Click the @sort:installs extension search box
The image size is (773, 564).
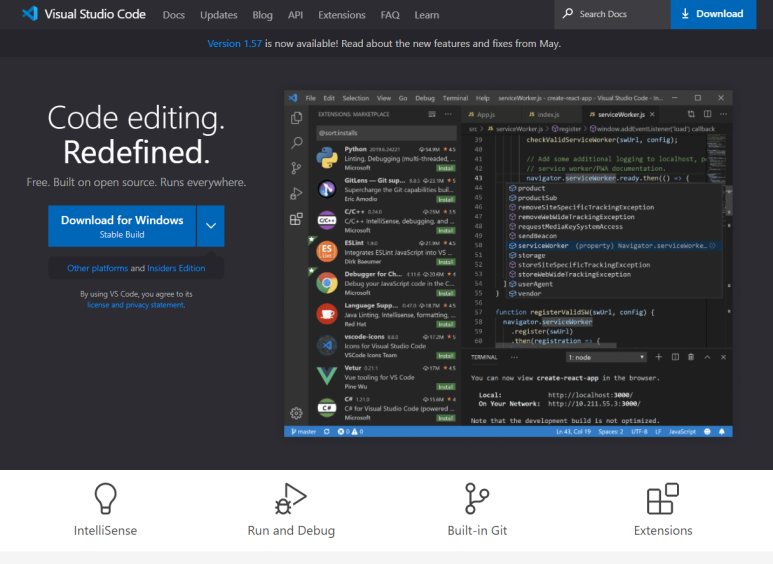(386, 133)
